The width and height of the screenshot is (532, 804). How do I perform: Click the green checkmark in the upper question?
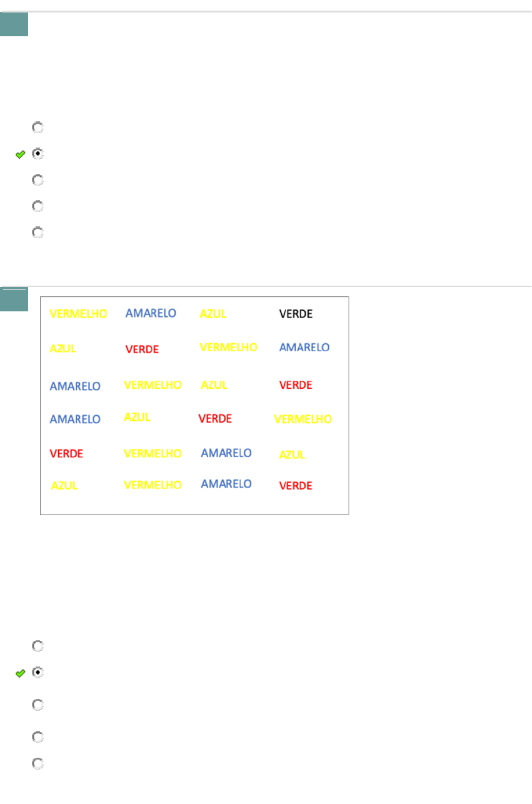[20, 154]
